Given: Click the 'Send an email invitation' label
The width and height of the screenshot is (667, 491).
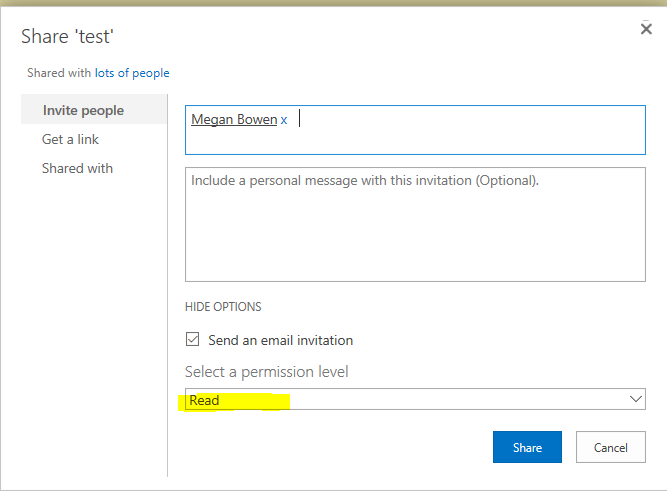Looking at the screenshot, I should [x=280, y=340].
